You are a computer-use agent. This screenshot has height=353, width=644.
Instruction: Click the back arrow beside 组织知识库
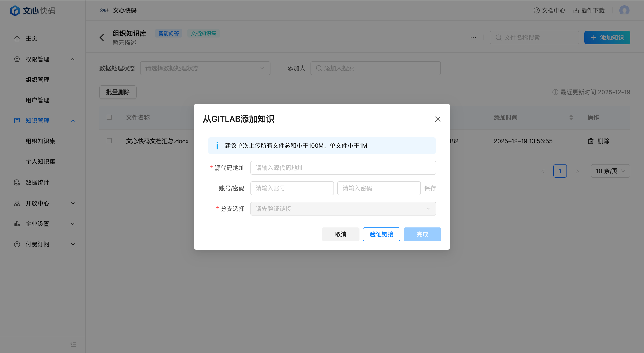(x=102, y=38)
